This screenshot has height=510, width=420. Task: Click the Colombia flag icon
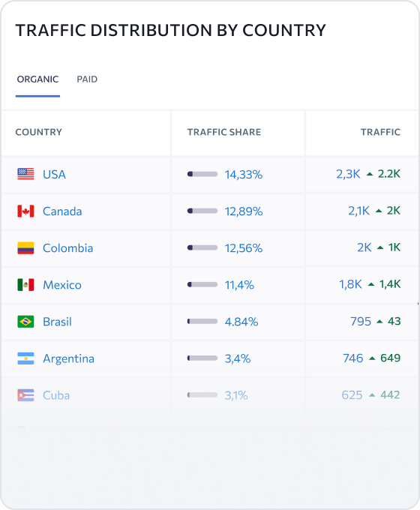(25, 247)
